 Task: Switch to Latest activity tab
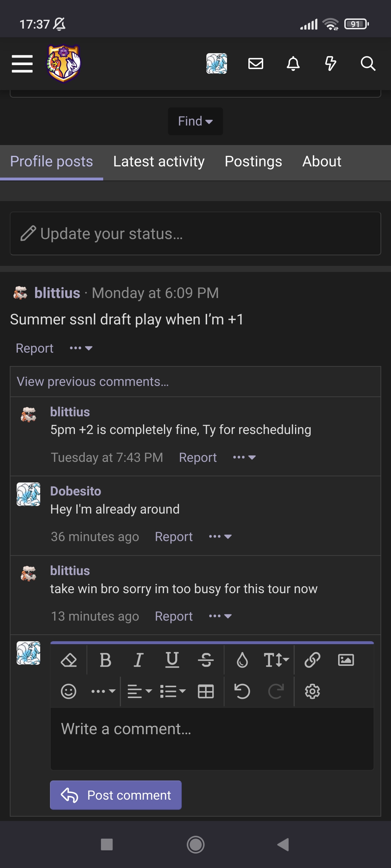[159, 162]
